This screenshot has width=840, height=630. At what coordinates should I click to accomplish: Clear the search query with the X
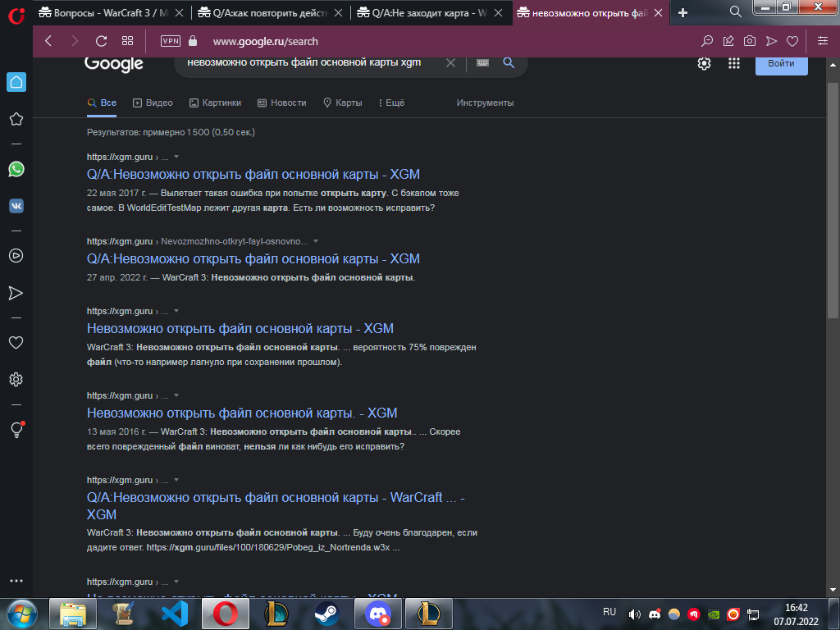[450, 62]
